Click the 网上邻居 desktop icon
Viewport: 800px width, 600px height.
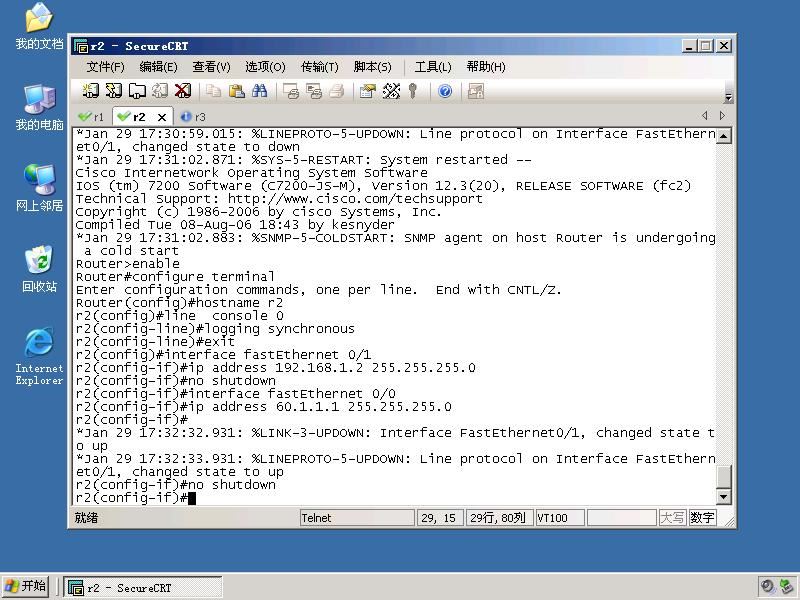coord(39,188)
